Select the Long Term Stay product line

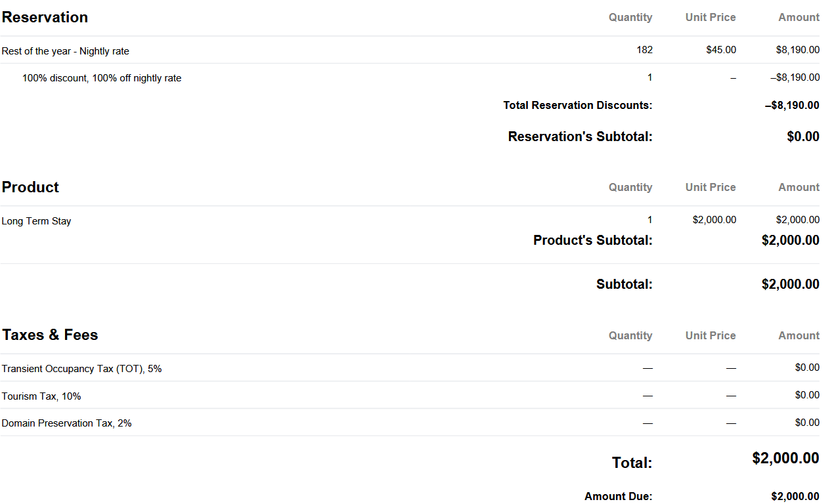pyautogui.click(x=36, y=221)
